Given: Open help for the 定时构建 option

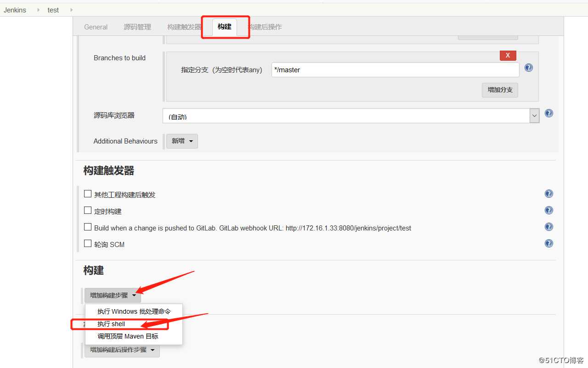Looking at the screenshot, I should coord(548,210).
